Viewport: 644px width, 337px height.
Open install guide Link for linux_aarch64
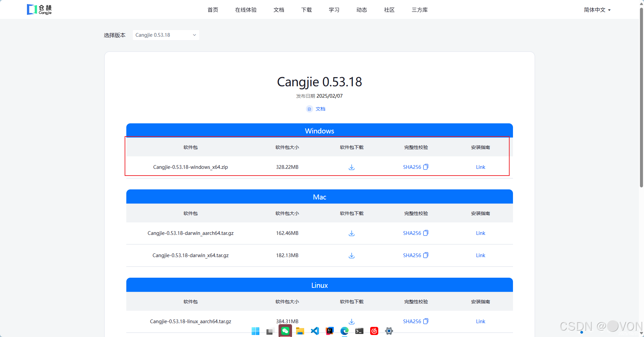481,321
